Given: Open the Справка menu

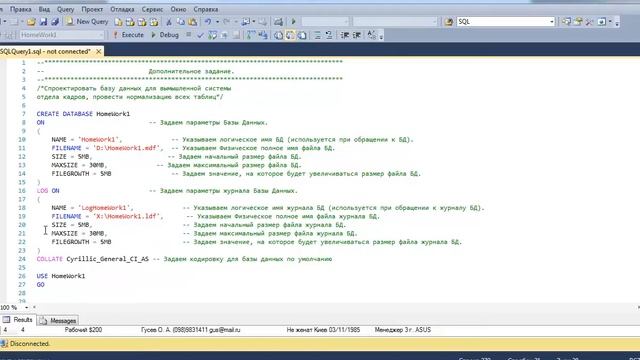Looking at the screenshot, I should pyautogui.click(x=206, y=9).
